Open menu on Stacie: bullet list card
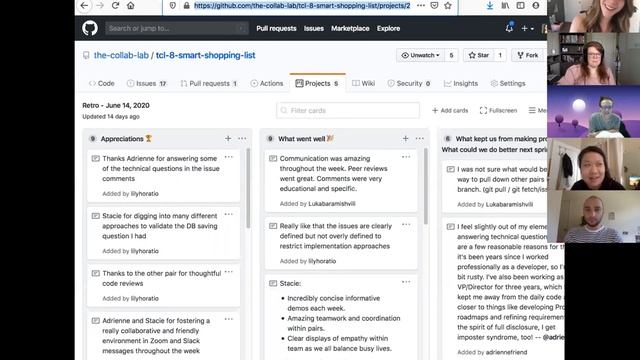 pos(406,282)
